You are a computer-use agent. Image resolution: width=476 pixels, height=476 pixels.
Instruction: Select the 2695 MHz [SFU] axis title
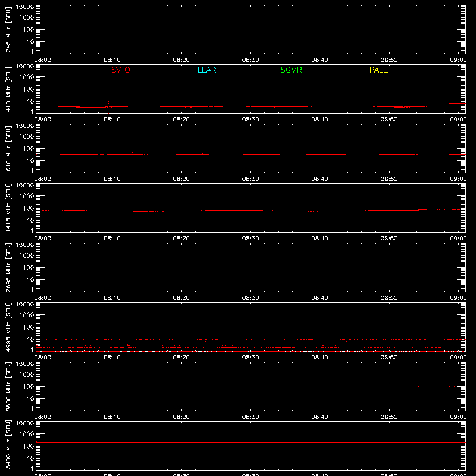(x=8, y=267)
